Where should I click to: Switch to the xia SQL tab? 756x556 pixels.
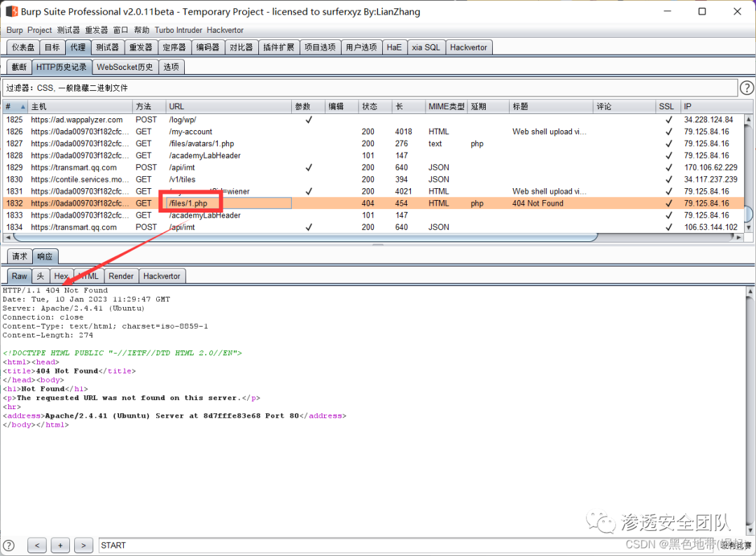(x=426, y=48)
